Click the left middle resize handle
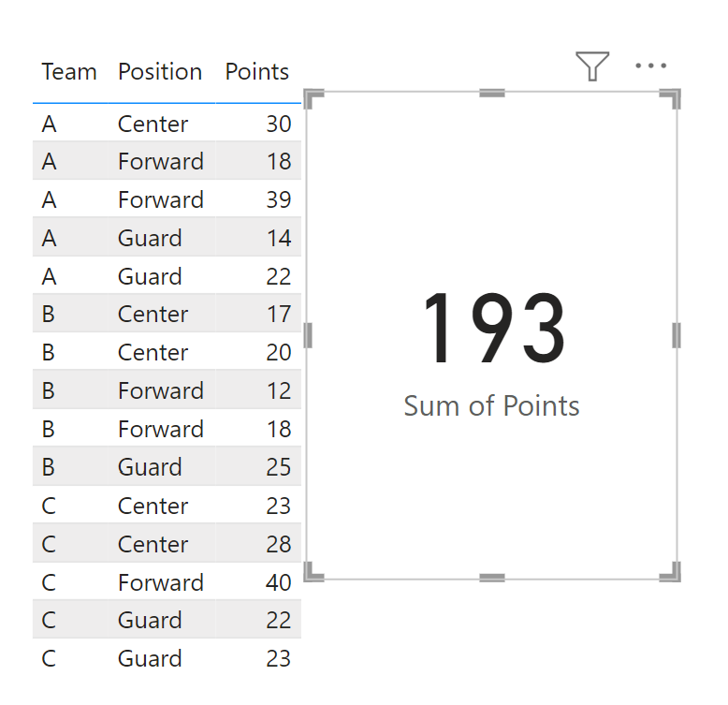728x705 pixels. pos(308,335)
